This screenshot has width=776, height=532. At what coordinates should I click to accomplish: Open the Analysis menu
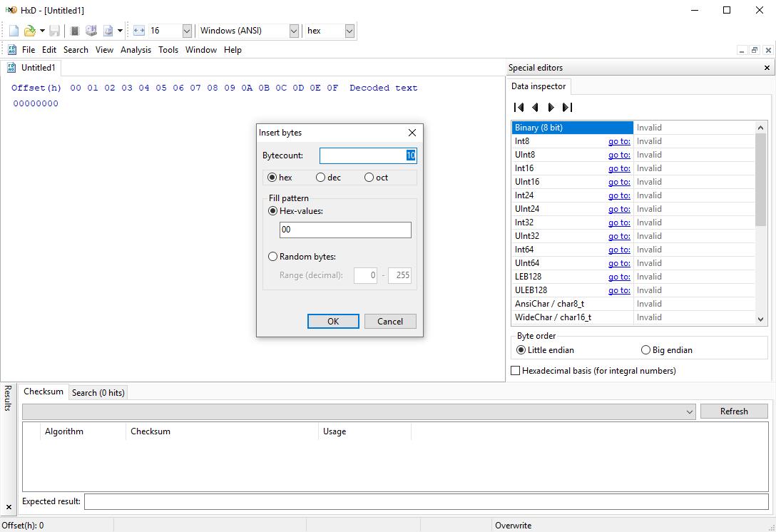pyautogui.click(x=136, y=50)
